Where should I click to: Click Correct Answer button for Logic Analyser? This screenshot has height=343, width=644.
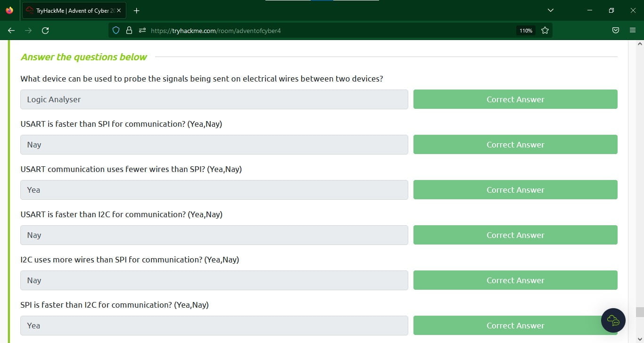[x=515, y=99]
